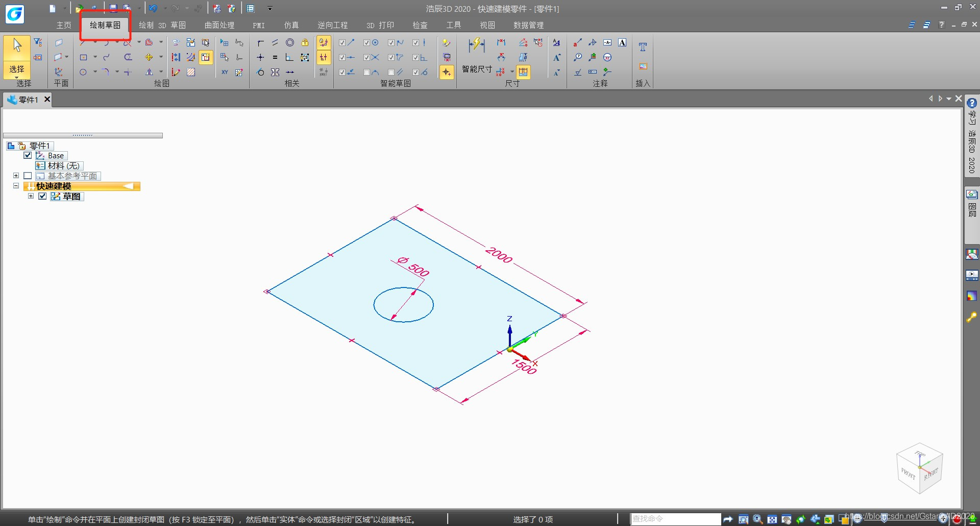Click the Help question icon on right sidebar
The width and height of the screenshot is (980, 526).
point(972,103)
